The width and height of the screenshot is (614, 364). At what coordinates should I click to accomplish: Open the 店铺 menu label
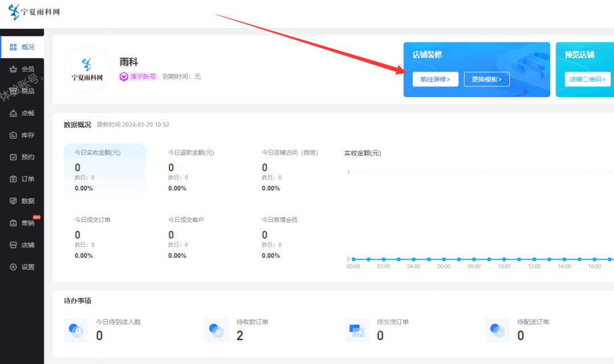pos(28,245)
